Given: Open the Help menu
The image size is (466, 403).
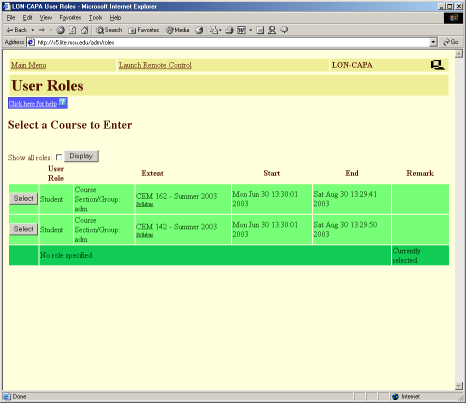Looking at the screenshot, I should [115, 18].
